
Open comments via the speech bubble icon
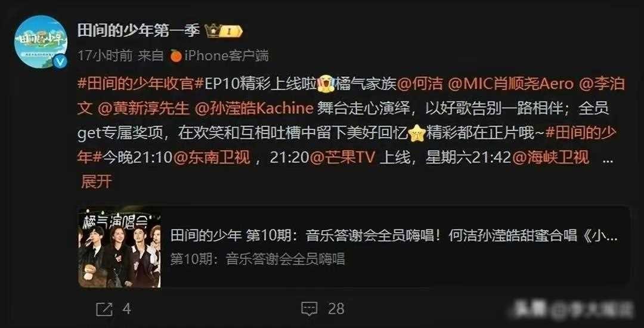point(309,309)
